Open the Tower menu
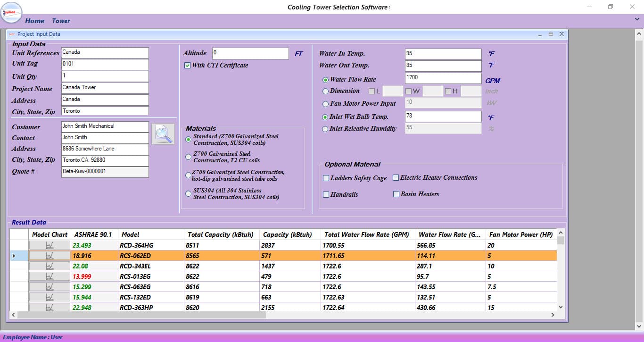This screenshot has height=342, width=644. coord(61,21)
